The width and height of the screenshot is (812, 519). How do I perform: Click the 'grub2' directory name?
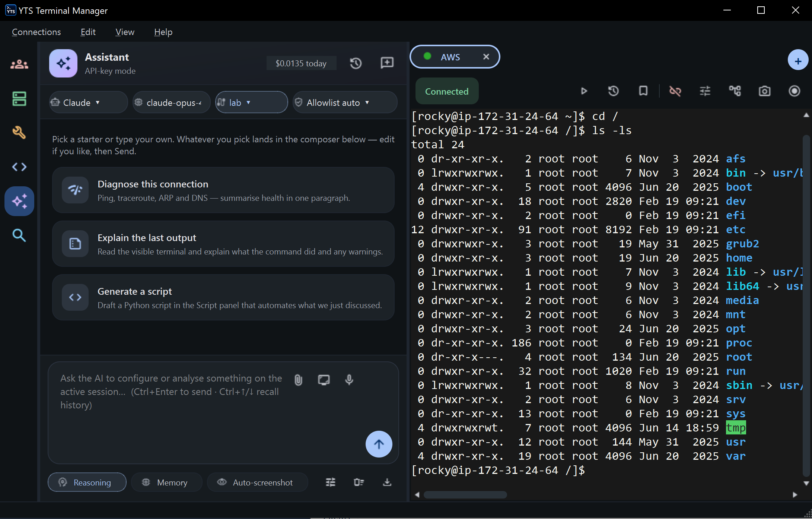pos(742,244)
